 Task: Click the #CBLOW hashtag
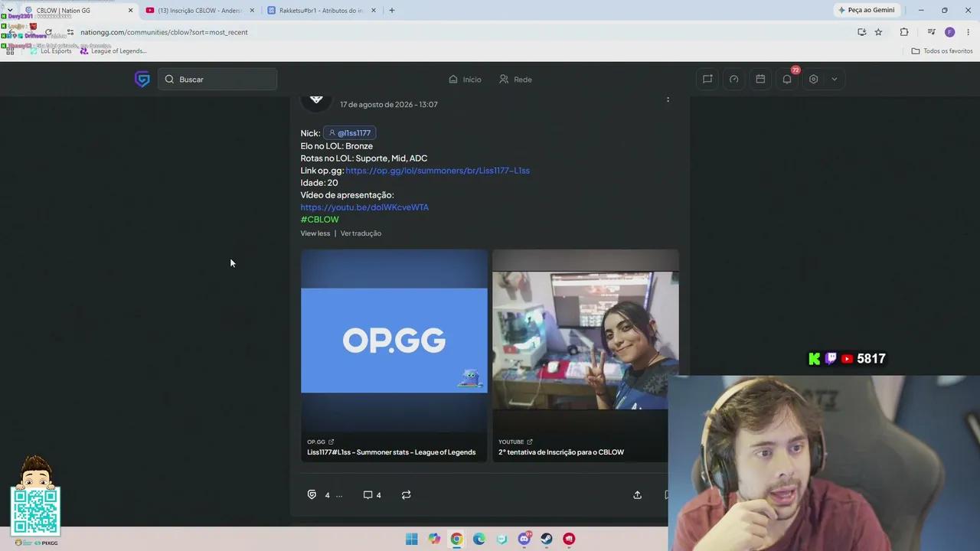point(319,220)
